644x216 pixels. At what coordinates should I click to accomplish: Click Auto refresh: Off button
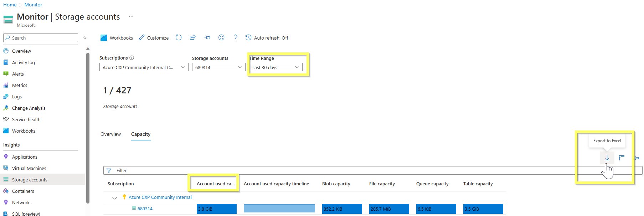267,37
